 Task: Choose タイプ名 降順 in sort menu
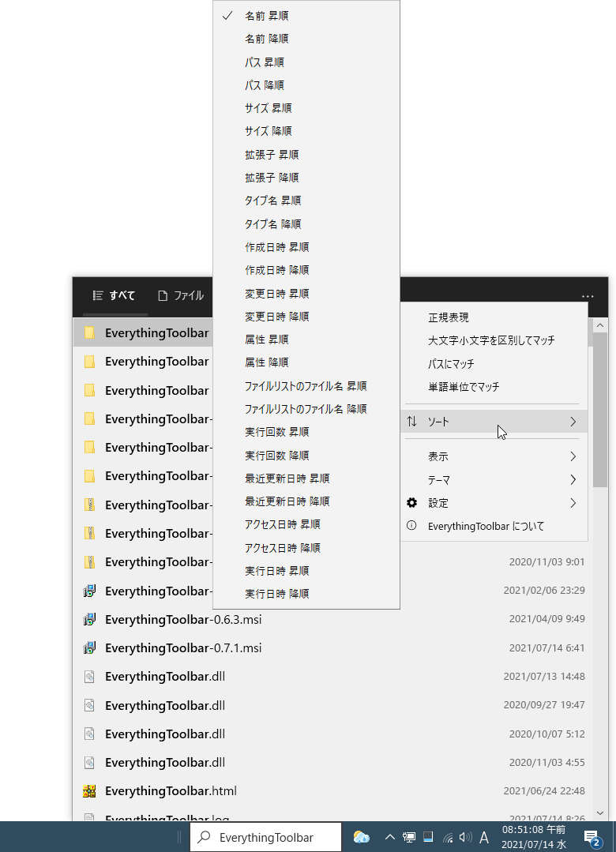(306, 224)
